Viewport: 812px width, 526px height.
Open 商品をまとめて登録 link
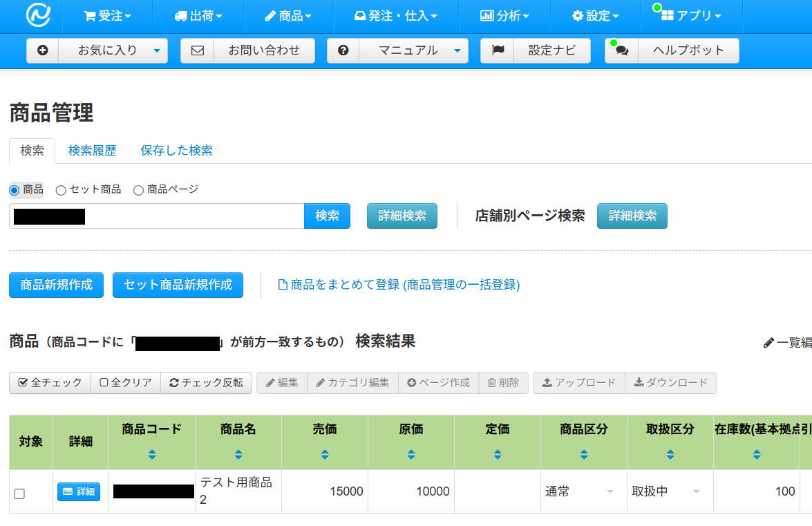tap(399, 285)
